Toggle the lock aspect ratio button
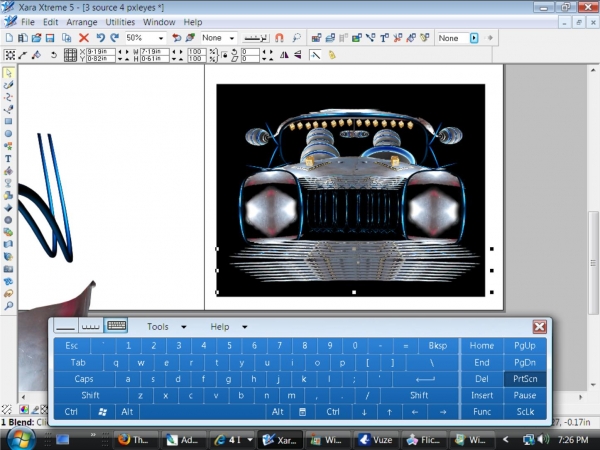This screenshot has width=600, height=450. 225,55
